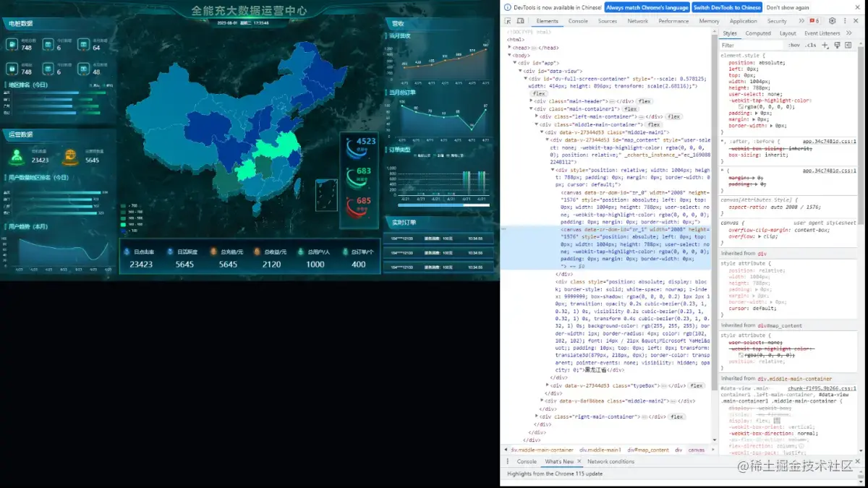Viewport: 868px width, 488px height.
Task: Expand the typeBox div node
Action: tap(548, 385)
